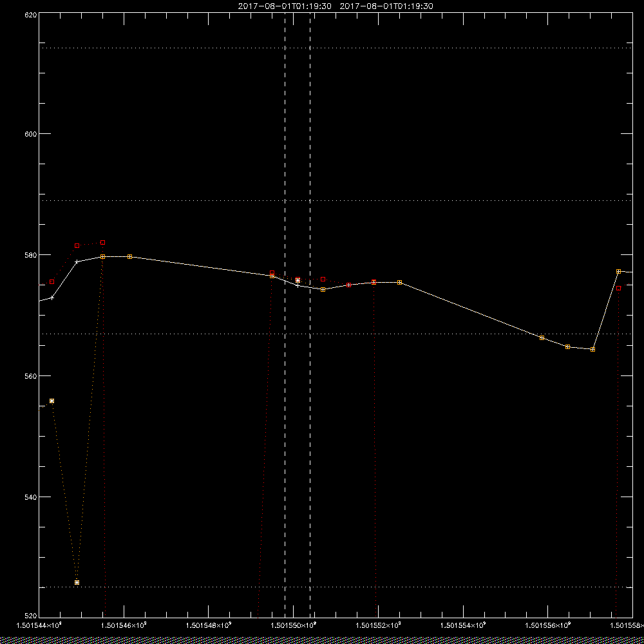This screenshot has height=644, width=644.
Task: Select the orange marker near 566 where the decline ends
Action: [542, 338]
